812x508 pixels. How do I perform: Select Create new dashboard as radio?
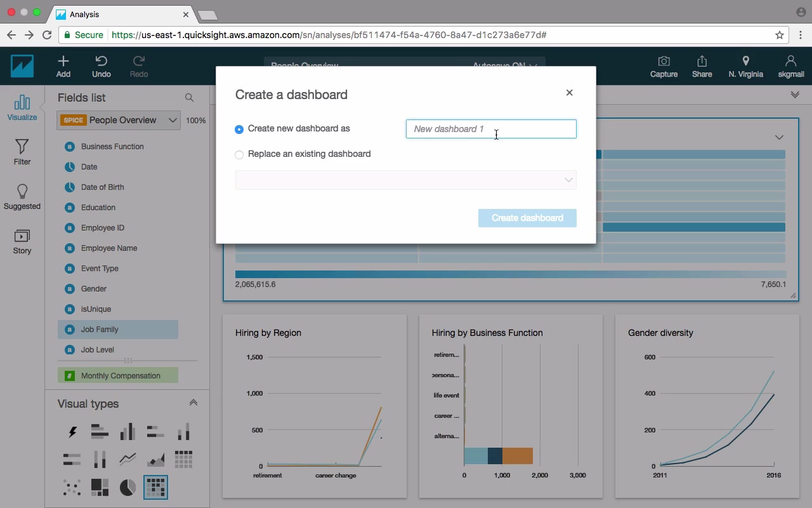239,129
